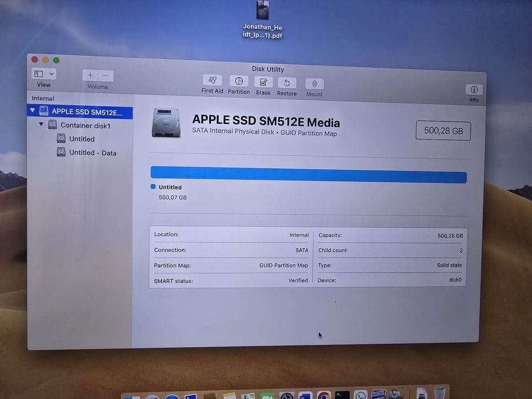
Task: Add a volume with plus button
Action: pyautogui.click(x=90, y=75)
